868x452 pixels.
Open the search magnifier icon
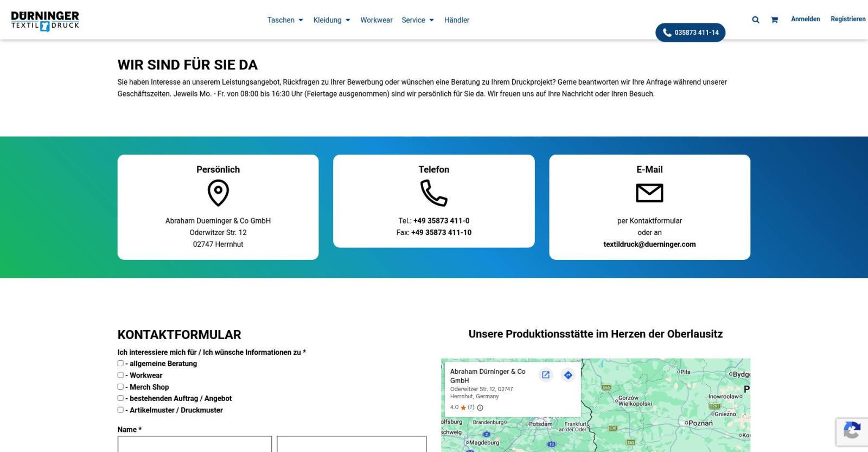coord(755,20)
